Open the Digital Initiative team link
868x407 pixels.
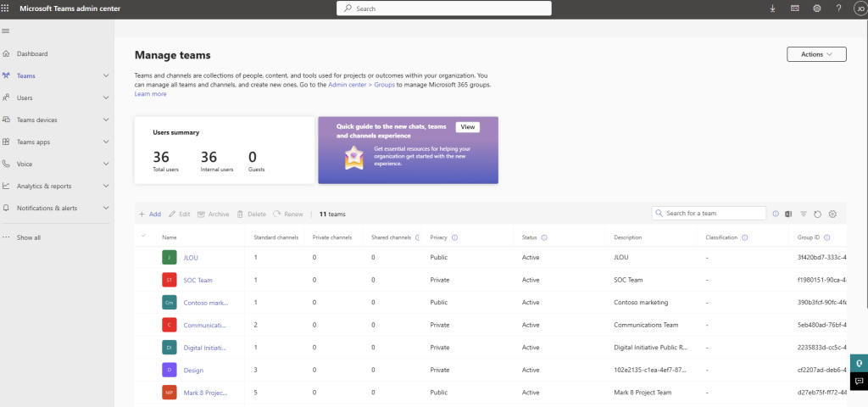click(x=205, y=348)
